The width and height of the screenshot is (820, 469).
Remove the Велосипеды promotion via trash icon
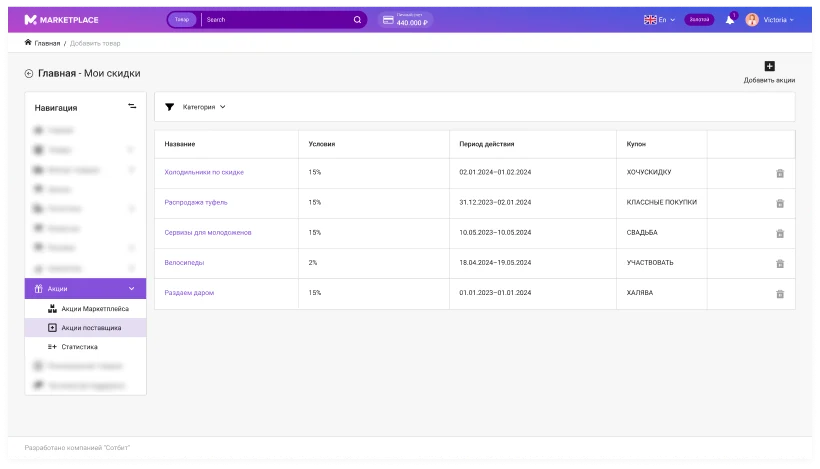click(780, 264)
